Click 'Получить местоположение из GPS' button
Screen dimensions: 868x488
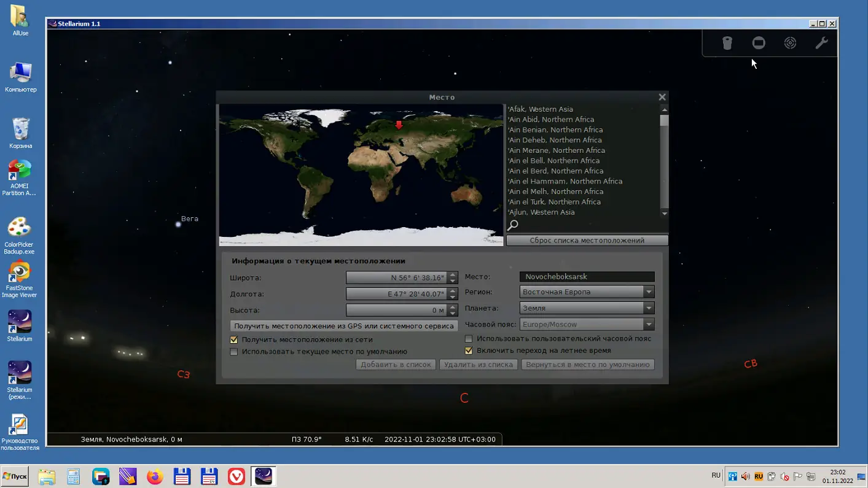(344, 326)
